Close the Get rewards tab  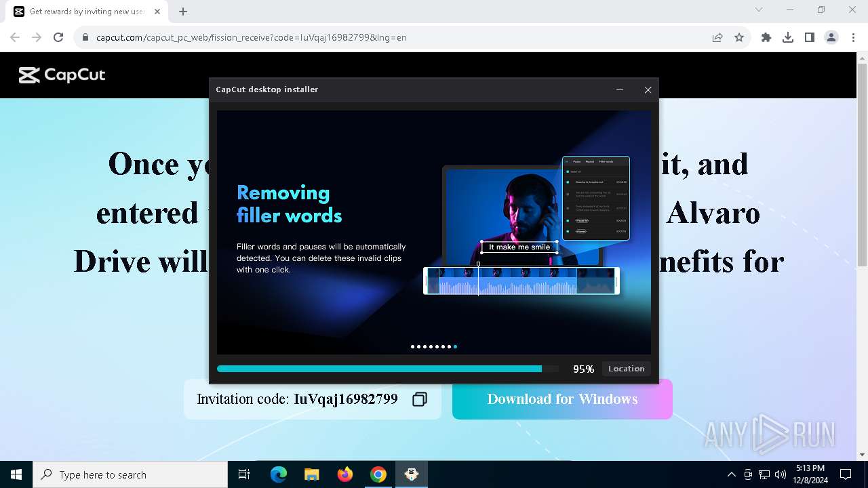157,12
